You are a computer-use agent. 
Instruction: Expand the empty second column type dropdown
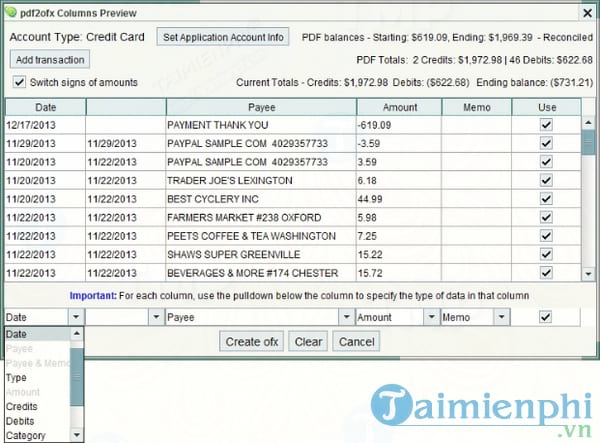point(154,316)
